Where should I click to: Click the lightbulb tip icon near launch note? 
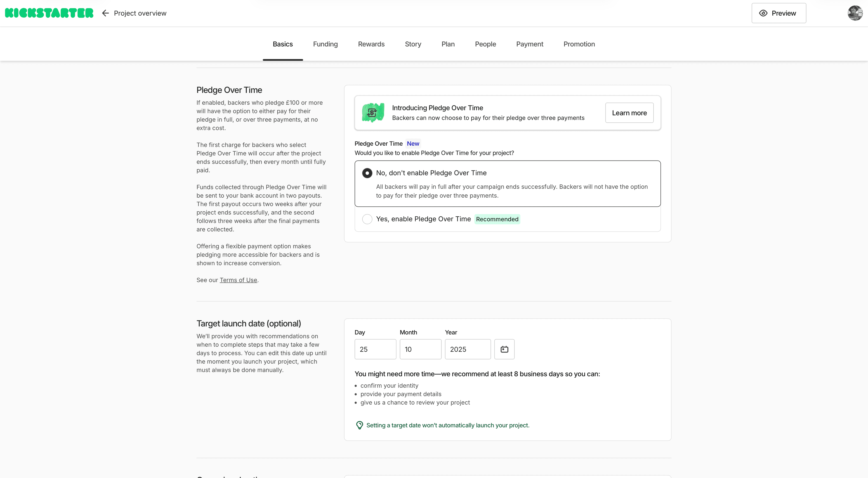pyautogui.click(x=359, y=425)
